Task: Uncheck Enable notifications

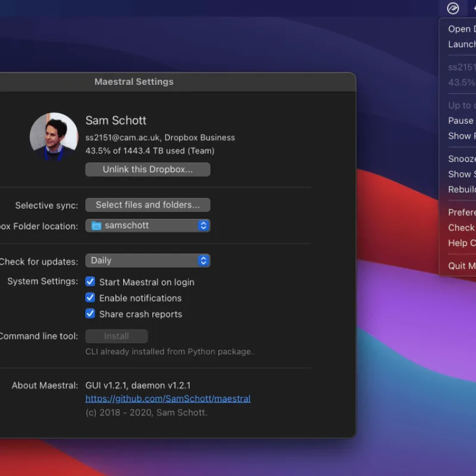Action: (90, 297)
